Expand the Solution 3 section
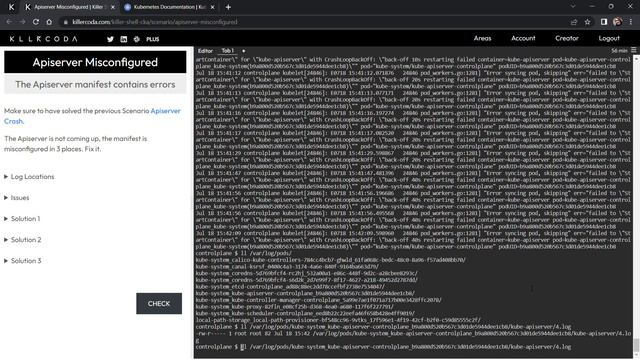 click(x=23, y=261)
